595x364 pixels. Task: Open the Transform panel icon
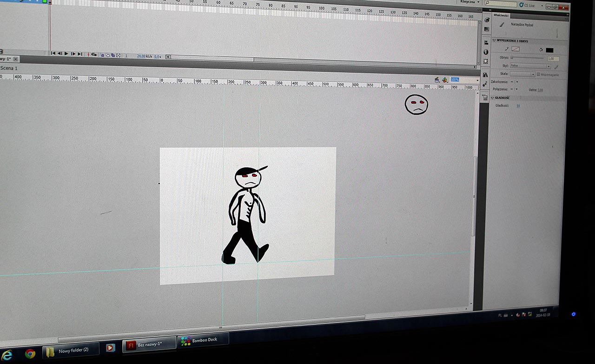click(486, 61)
